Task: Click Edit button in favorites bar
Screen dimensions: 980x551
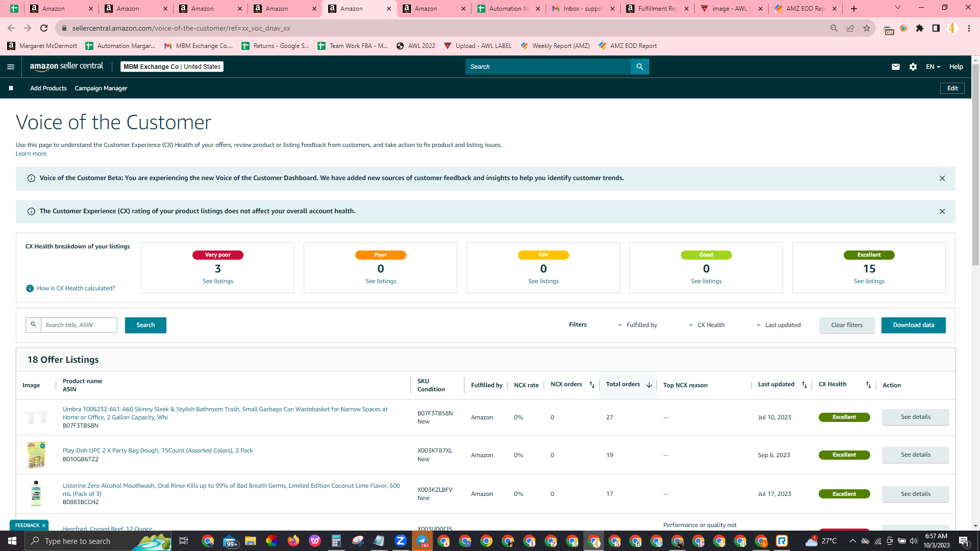Action: click(x=952, y=88)
